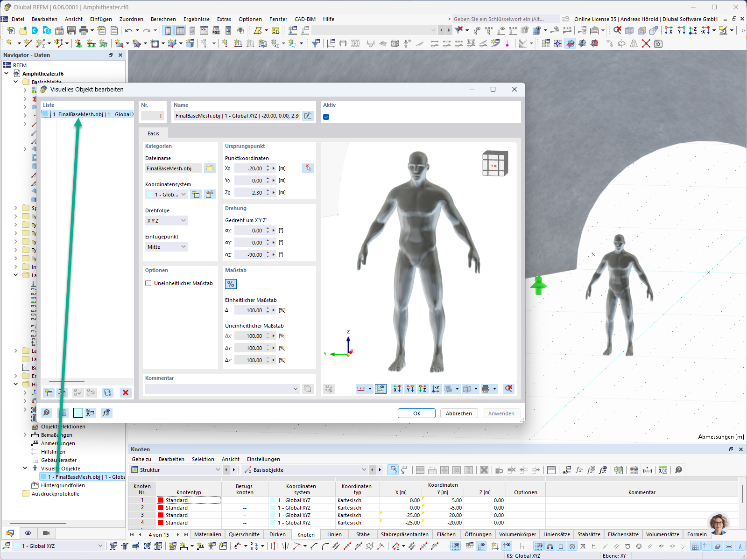Open the Datei menu
The image size is (747, 560).
(18, 19)
